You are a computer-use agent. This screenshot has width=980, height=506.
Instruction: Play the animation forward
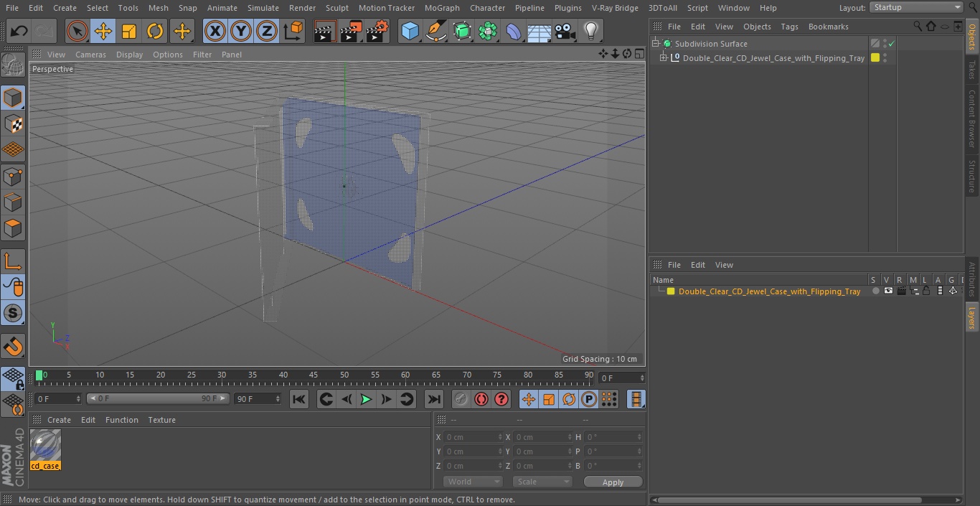click(x=366, y=399)
